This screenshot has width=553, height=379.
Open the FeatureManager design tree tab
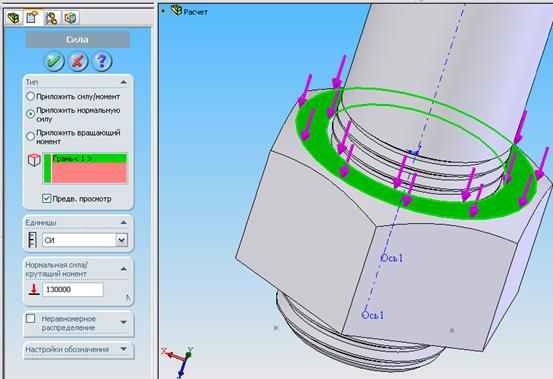point(13,18)
